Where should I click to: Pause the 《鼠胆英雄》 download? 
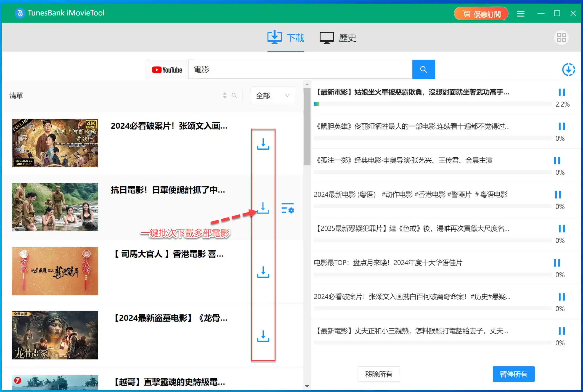click(x=562, y=126)
